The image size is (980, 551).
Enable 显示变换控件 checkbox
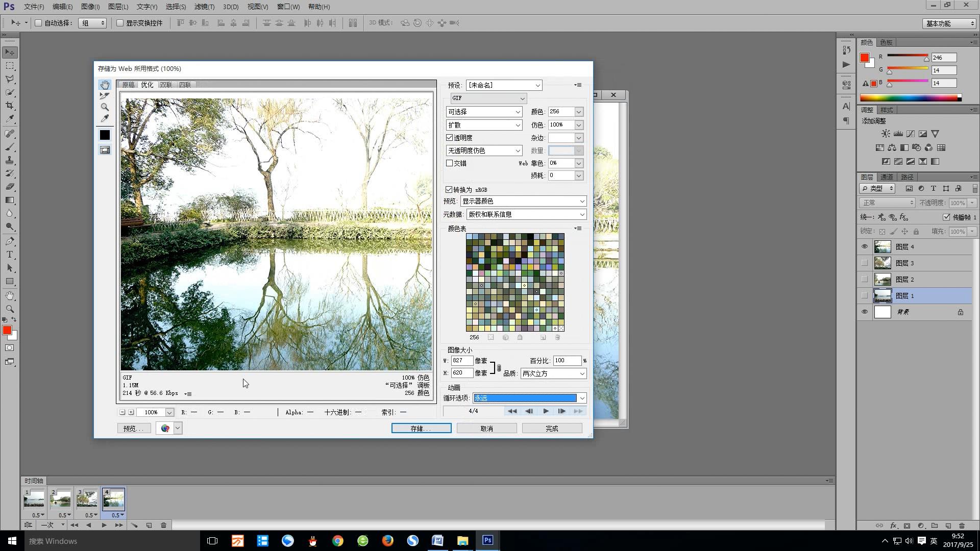(120, 23)
